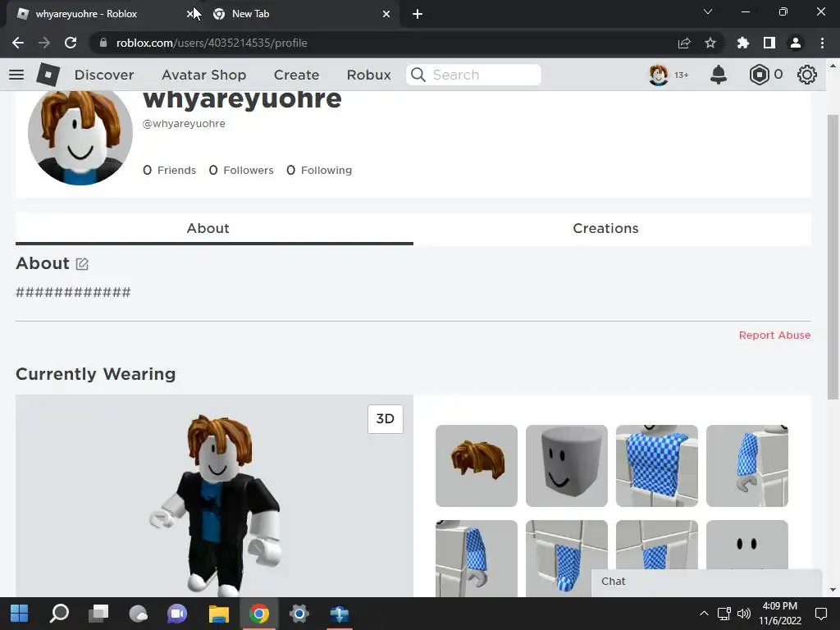
Task: Open the Robux page
Action: [368, 75]
